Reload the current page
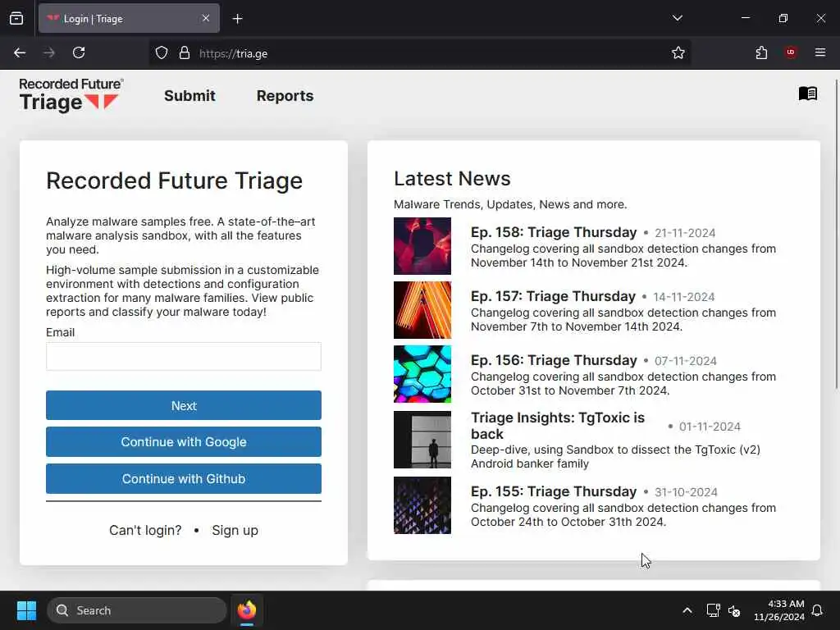840x630 pixels. click(79, 53)
